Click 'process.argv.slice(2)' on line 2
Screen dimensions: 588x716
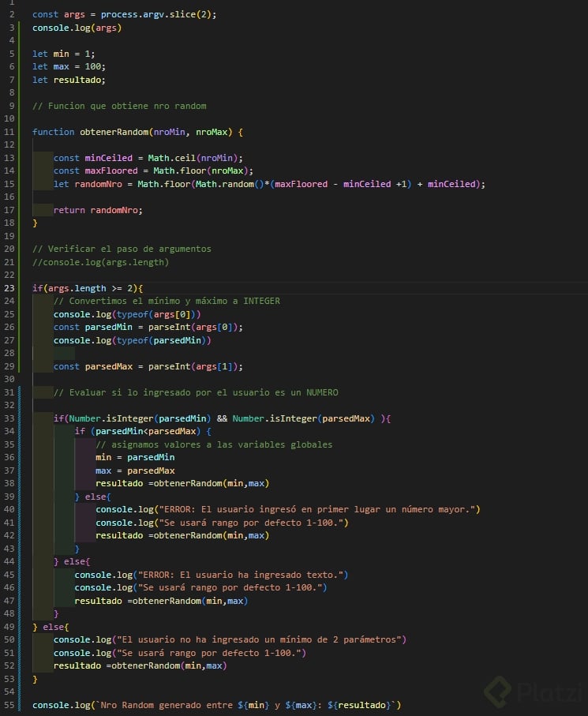pos(155,14)
